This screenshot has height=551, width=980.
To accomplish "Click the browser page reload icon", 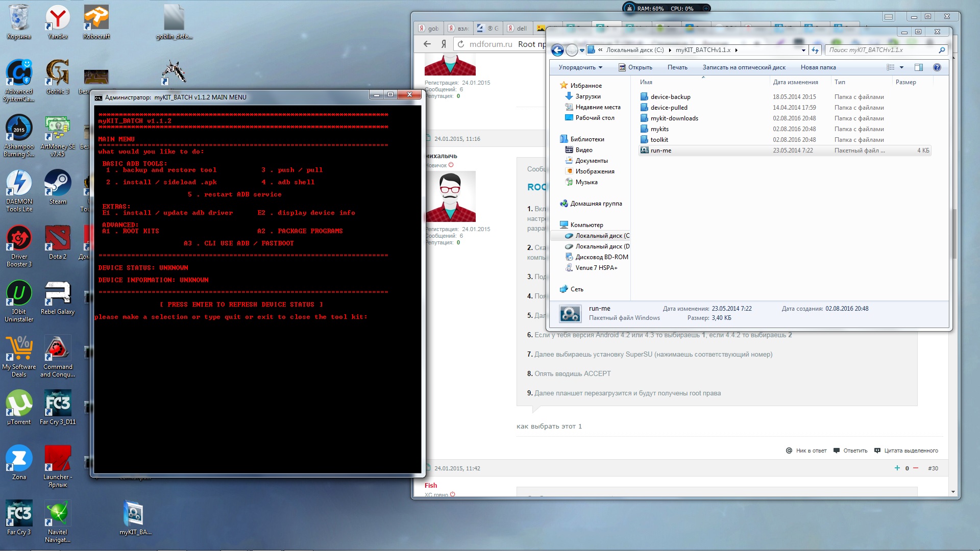I will pos(460,44).
